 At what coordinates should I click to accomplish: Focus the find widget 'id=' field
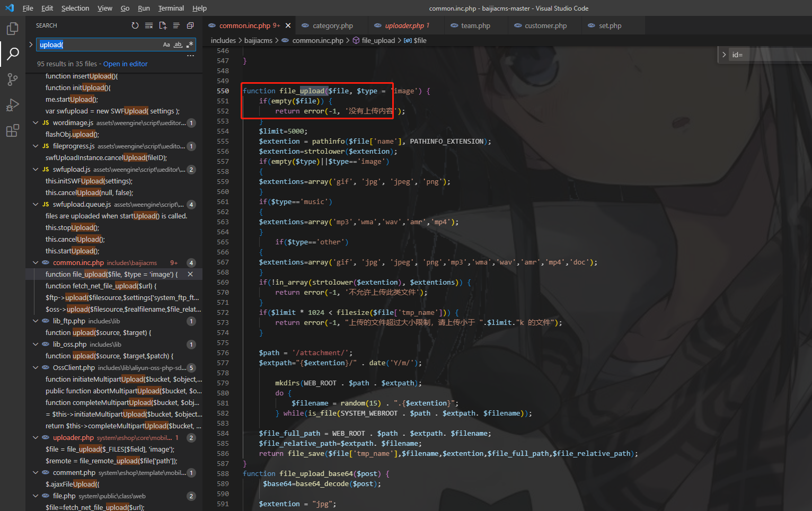(x=769, y=55)
